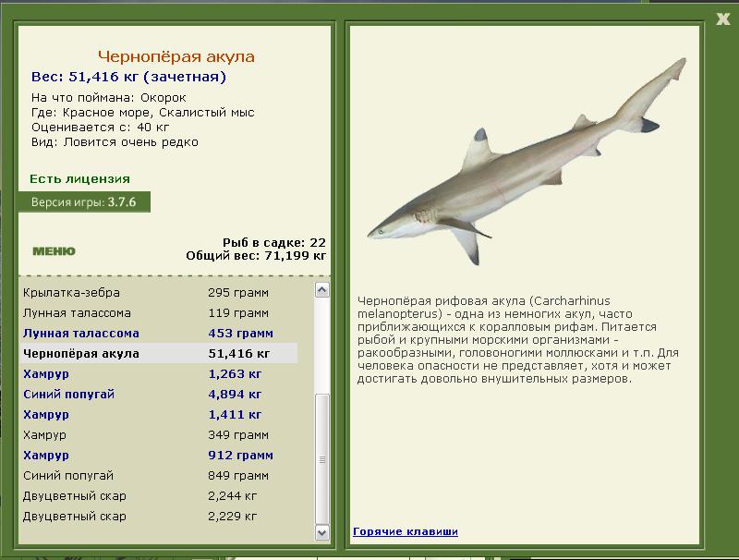Click the Есть лицензия text
739x560 pixels.
click(x=79, y=178)
